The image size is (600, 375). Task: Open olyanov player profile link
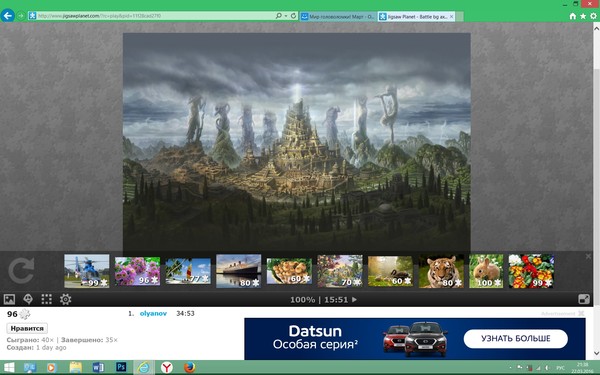pos(153,313)
